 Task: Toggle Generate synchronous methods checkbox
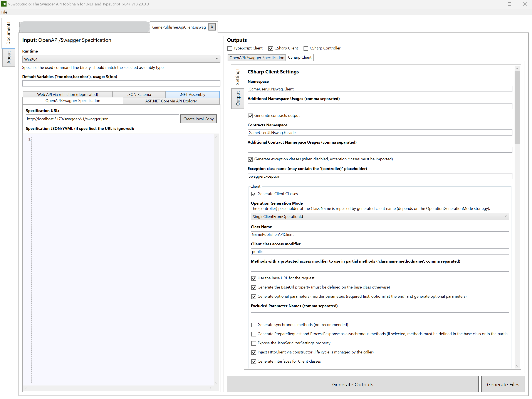coord(253,325)
